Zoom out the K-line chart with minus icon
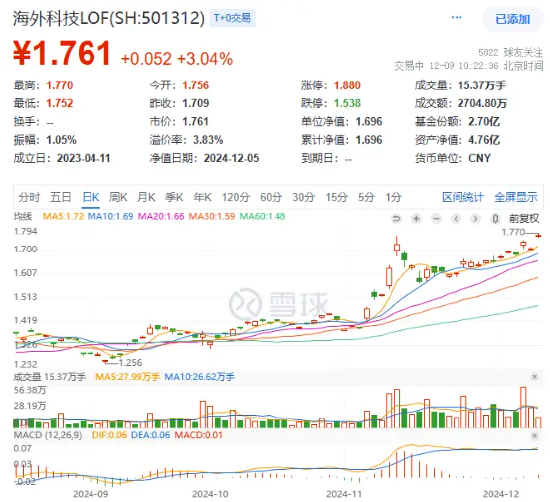This screenshot has width=550, height=502. coord(436,219)
